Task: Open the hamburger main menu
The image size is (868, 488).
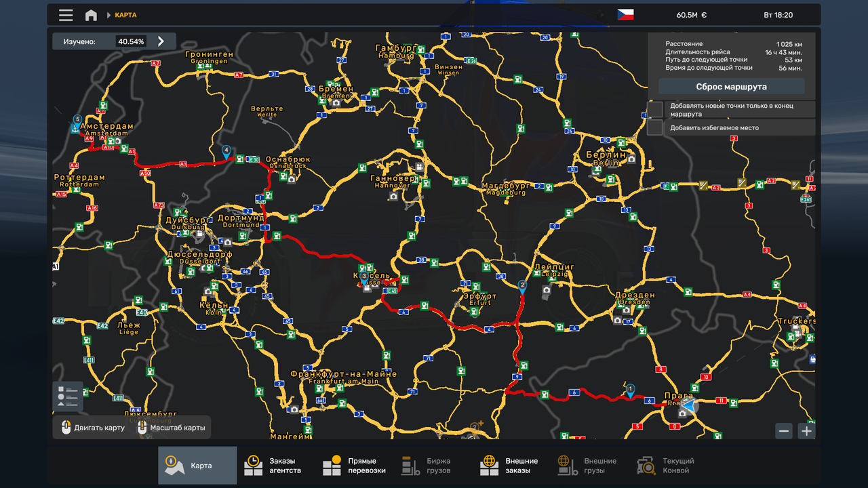Action: [x=66, y=15]
